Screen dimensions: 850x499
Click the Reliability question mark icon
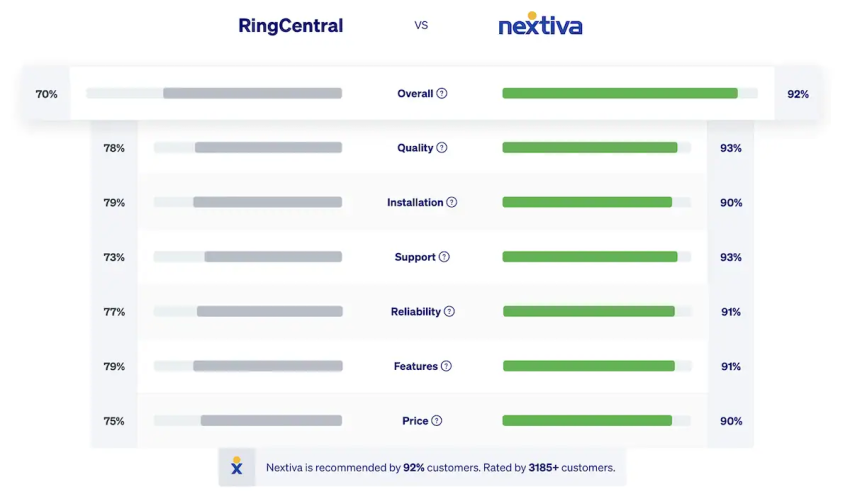pos(449,312)
